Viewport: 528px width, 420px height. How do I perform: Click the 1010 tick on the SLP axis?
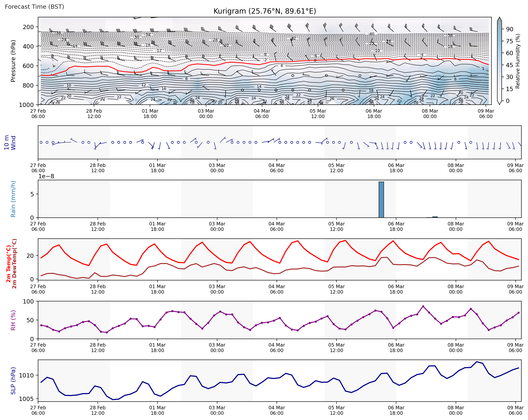[x=26, y=375]
